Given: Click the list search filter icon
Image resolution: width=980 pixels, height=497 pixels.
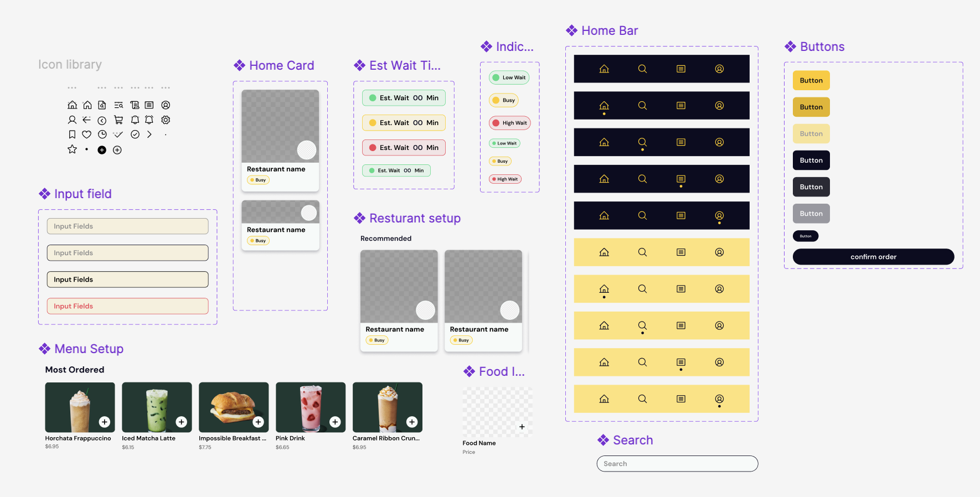Looking at the screenshot, I should pyautogui.click(x=118, y=105).
